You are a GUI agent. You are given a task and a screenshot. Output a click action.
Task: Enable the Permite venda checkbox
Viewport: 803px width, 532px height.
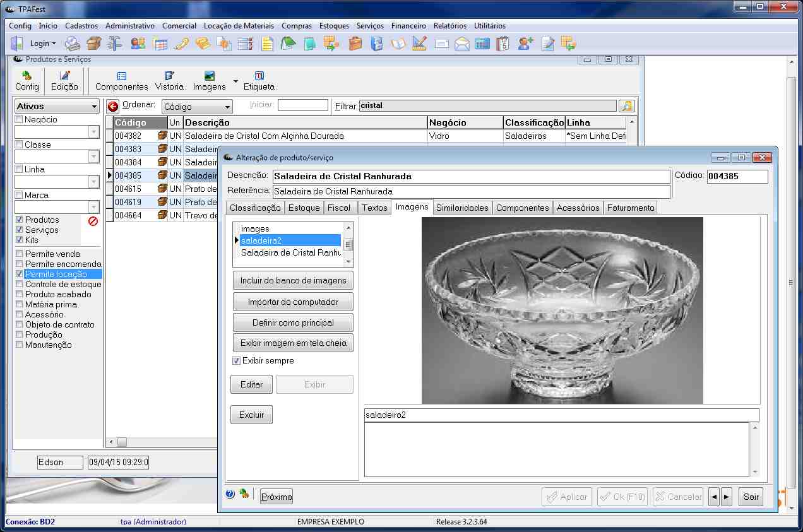(x=20, y=254)
